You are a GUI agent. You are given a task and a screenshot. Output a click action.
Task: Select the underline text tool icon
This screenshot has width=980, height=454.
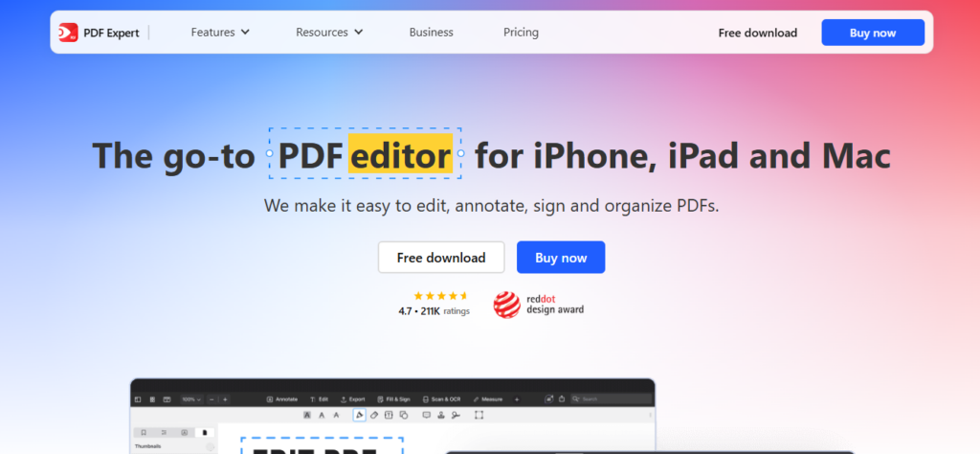[x=322, y=416]
